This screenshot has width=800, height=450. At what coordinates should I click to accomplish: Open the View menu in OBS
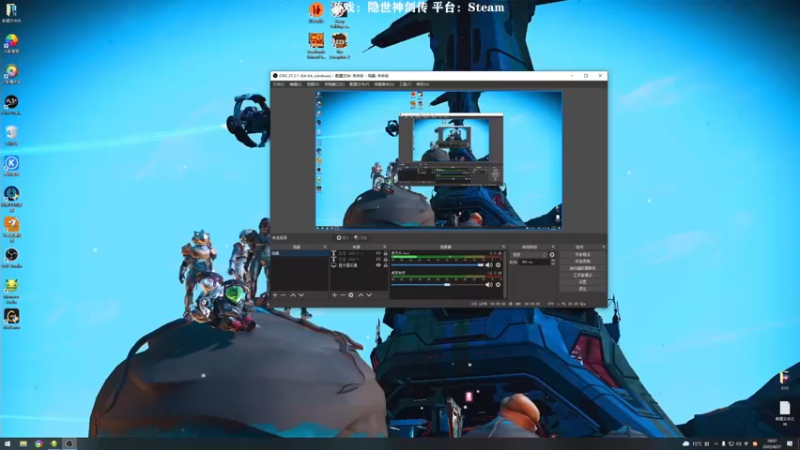(313, 84)
